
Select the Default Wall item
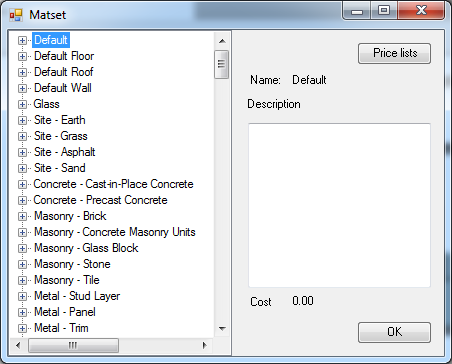63,88
